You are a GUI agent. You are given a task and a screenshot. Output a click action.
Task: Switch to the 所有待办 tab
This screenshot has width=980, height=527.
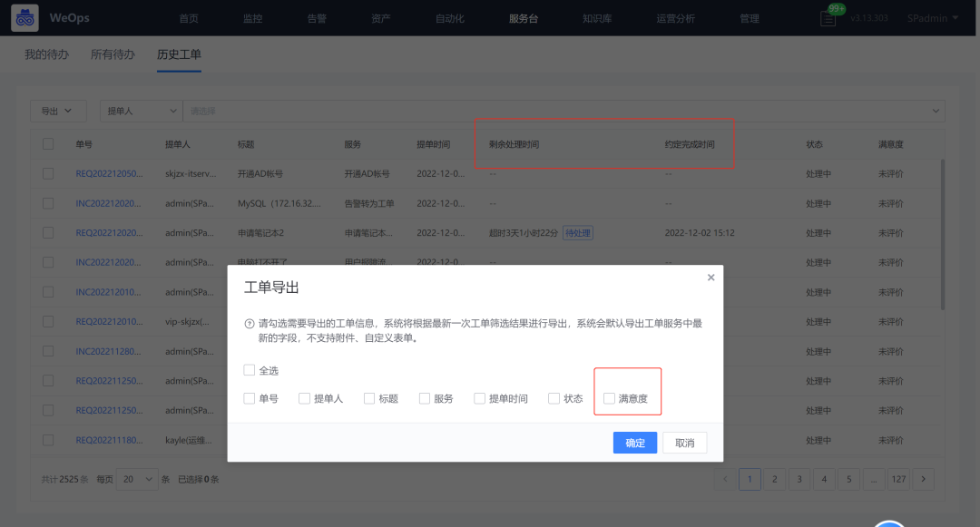coord(113,54)
